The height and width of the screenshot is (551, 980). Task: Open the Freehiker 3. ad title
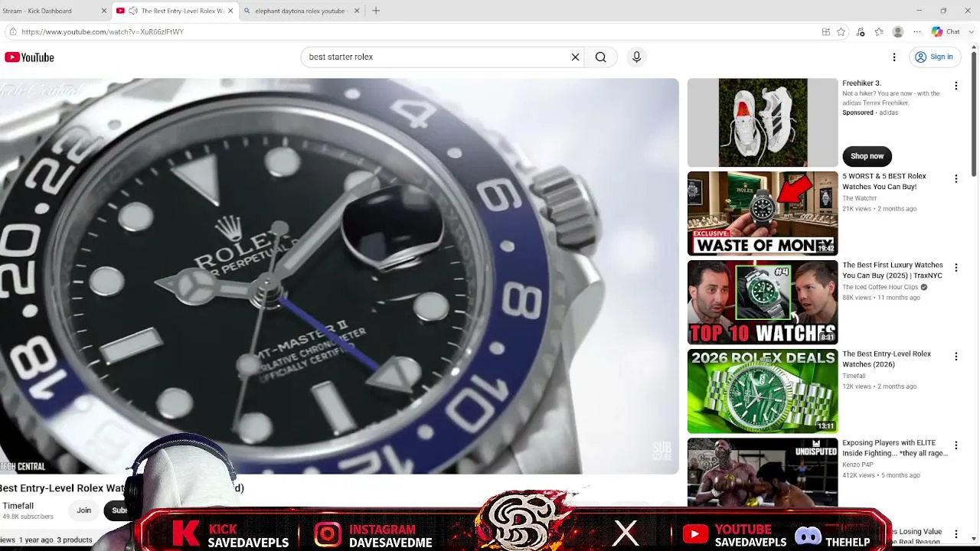pyautogui.click(x=862, y=83)
